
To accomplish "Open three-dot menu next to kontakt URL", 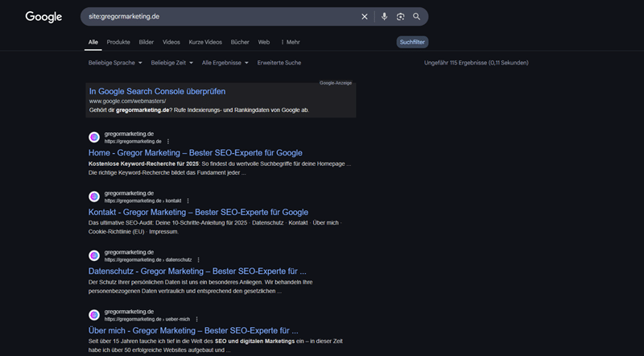I will (188, 201).
